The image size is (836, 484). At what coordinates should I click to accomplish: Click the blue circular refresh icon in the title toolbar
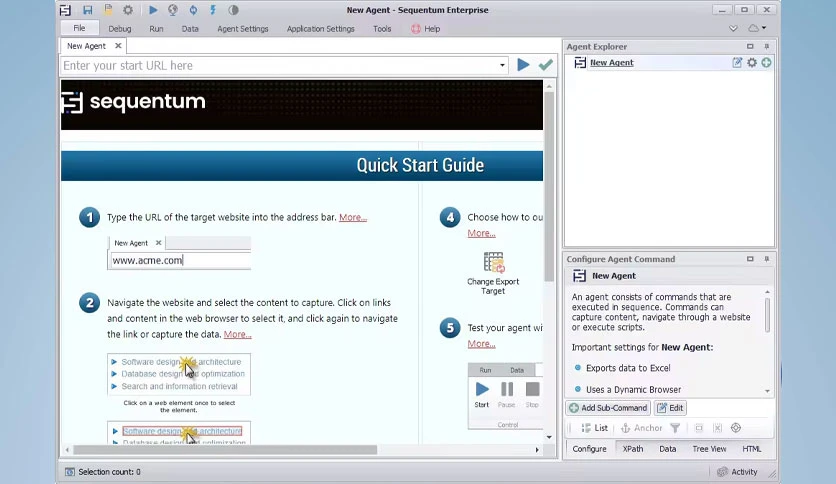193,10
